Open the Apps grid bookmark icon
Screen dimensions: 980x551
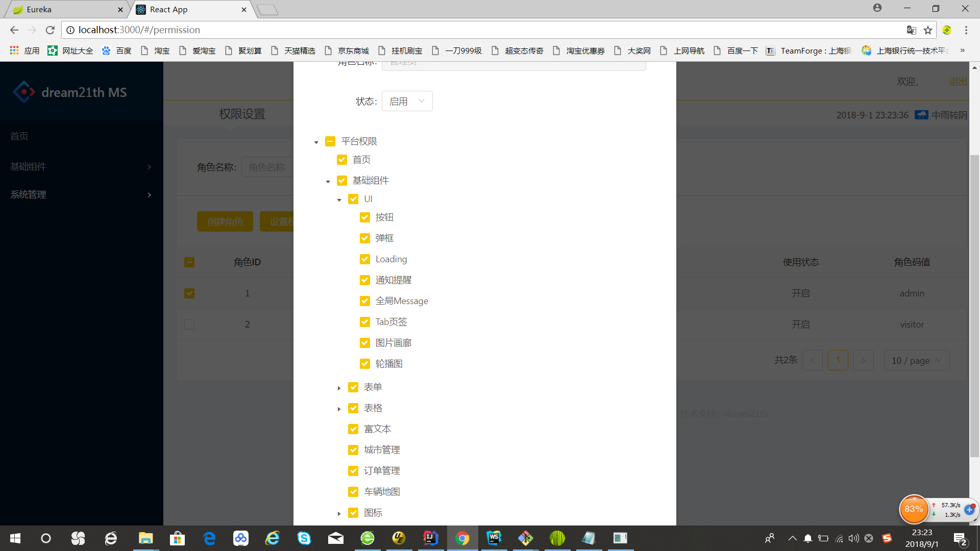tap(14, 51)
